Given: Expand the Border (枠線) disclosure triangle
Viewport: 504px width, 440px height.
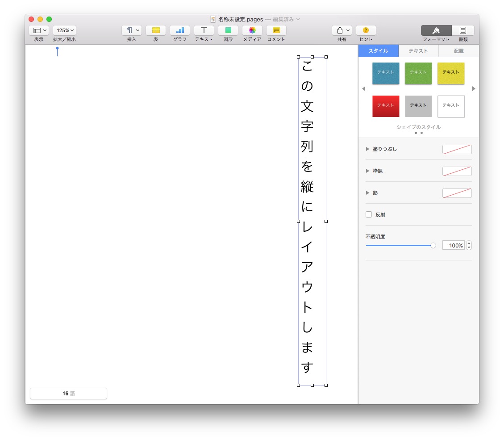Looking at the screenshot, I should [368, 171].
